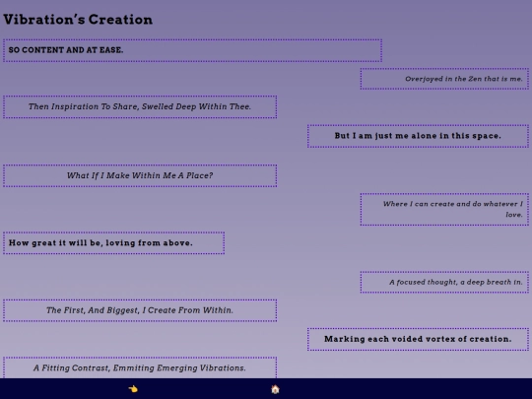Click 'The First, And Biggest, I Create From Within.'

click(x=140, y=310)
